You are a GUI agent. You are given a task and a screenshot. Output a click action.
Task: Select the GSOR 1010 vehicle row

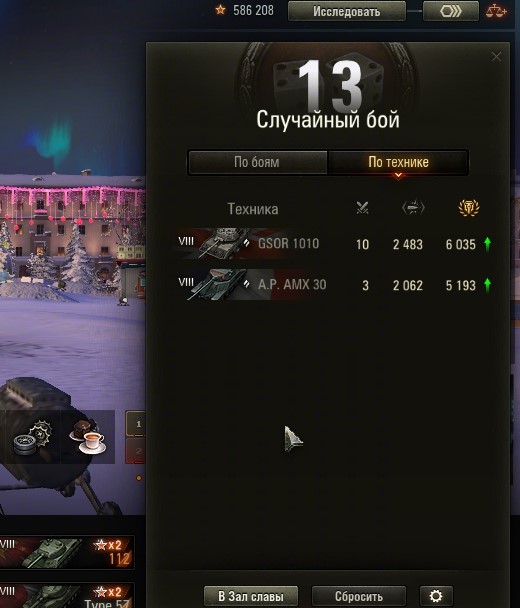coord(333,244)
